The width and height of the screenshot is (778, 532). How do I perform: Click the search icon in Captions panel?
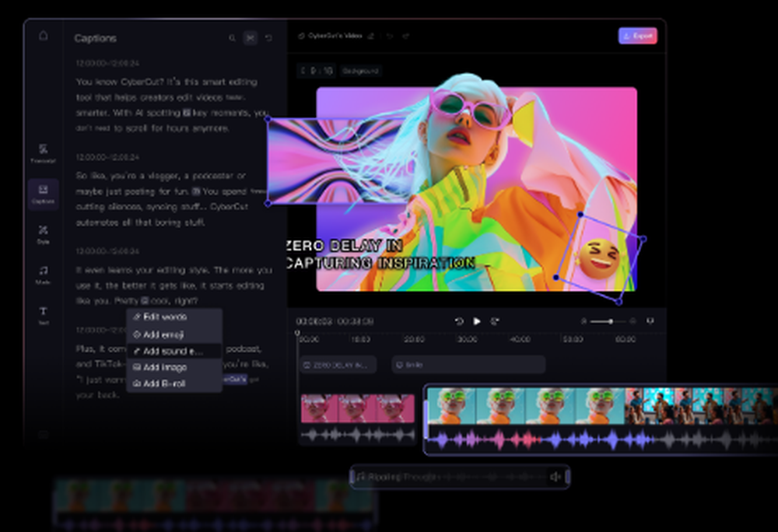[232, 37]
